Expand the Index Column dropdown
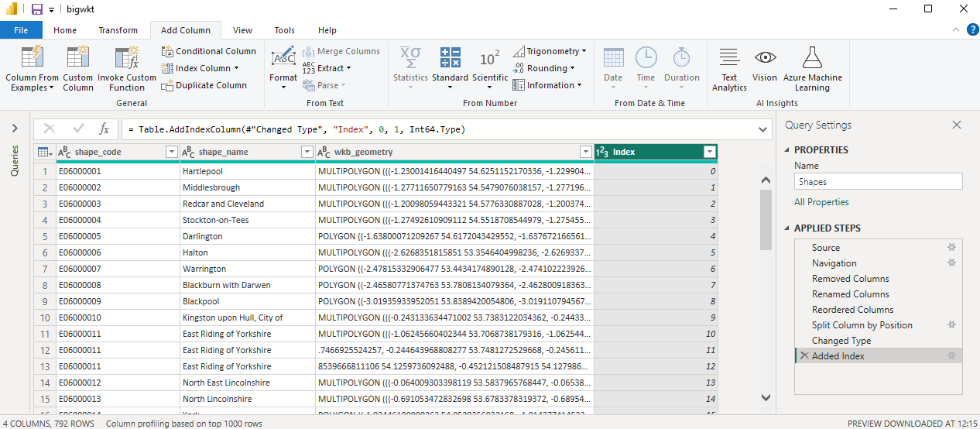 pyautogui.click(x=236, y=68)
